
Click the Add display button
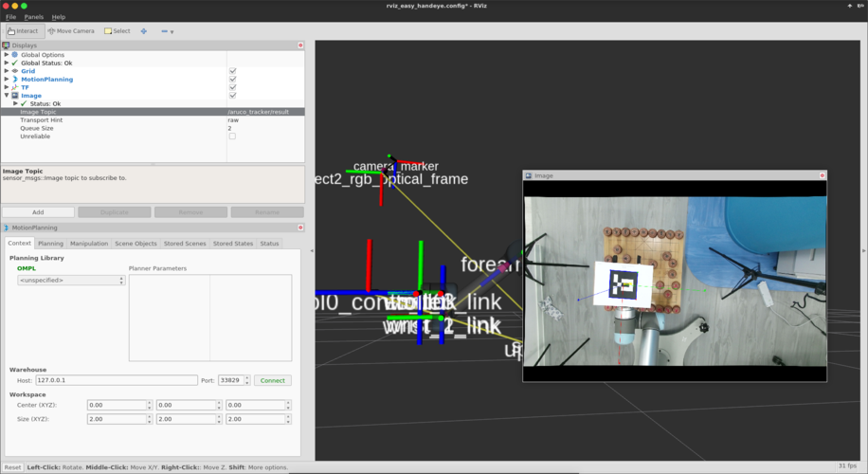click(x=38, y=212)
